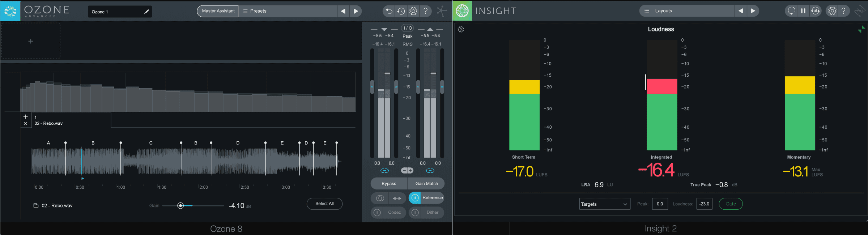Viewport: 868px width, 235px height.
Task: Open undo history clock icon in Ozone
Action: click(401, 11)
